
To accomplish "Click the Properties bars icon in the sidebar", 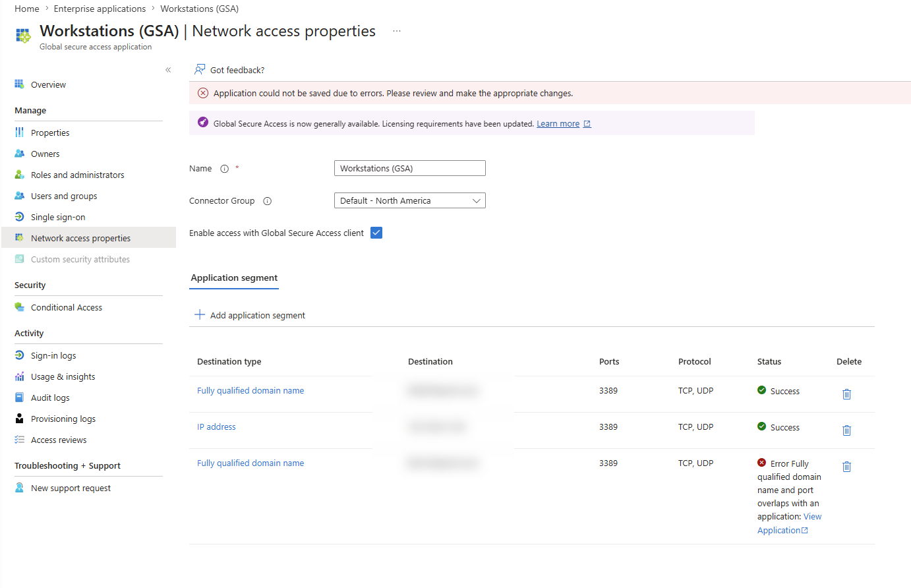I will coord(20,132).
